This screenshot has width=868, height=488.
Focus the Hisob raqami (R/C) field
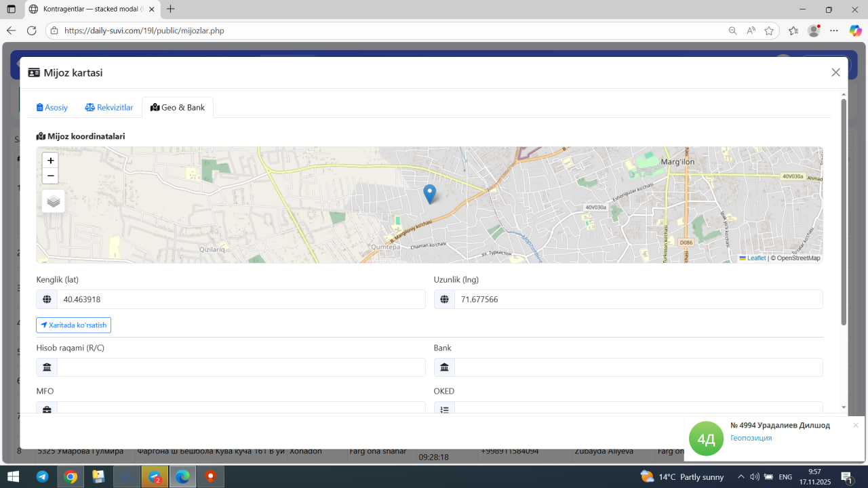tap(241, 367)
